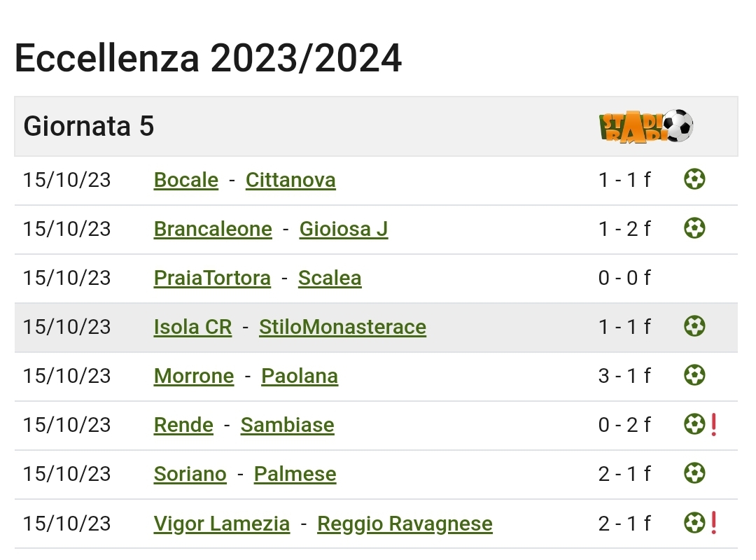Open the Cittanova team page
Viewport: 756px width, 560px height.
[x=290, y=180]
